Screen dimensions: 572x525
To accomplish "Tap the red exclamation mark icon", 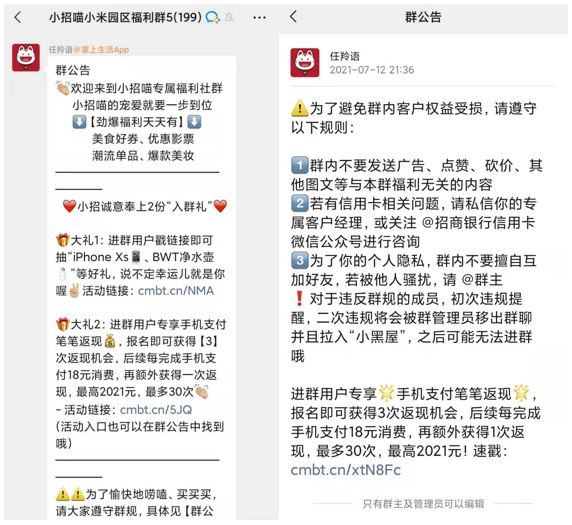I will 299,298.
